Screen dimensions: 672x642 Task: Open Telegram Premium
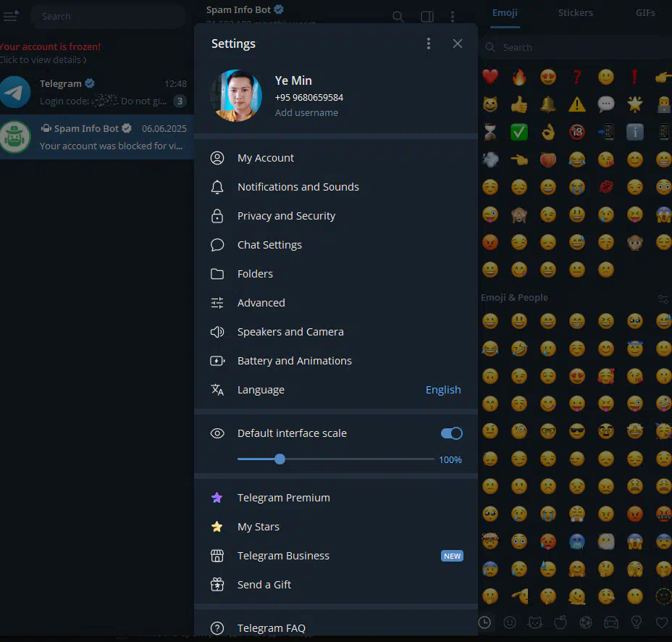(x=335, y=498)
